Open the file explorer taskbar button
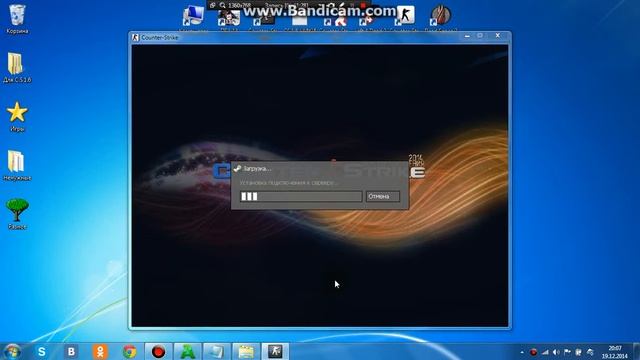The image size is (640, 360). pyautogui.click(x=246, y=351)
